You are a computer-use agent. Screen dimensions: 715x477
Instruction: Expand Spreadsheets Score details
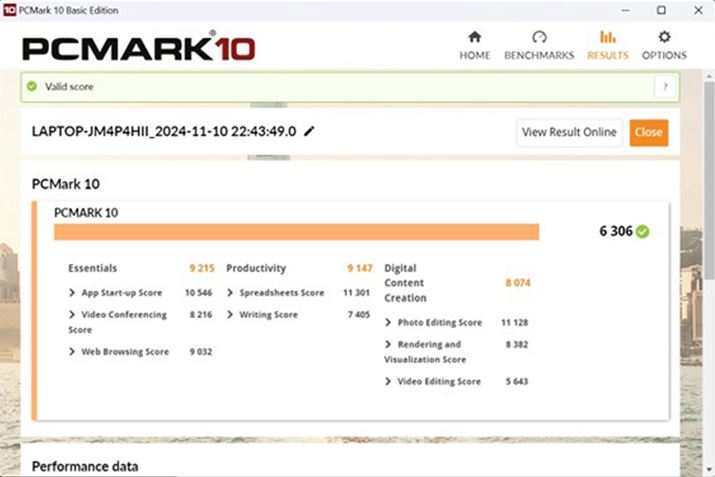pyautogui.click(x=230, y=293)
